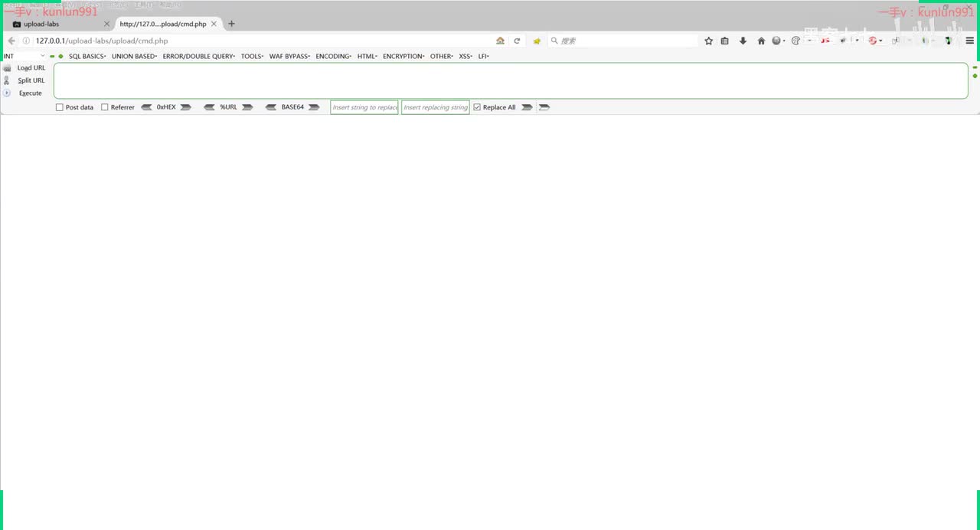Click the %URL label
Screen dimensions: 980x530
pyautogui.click(x=228, y=107)
